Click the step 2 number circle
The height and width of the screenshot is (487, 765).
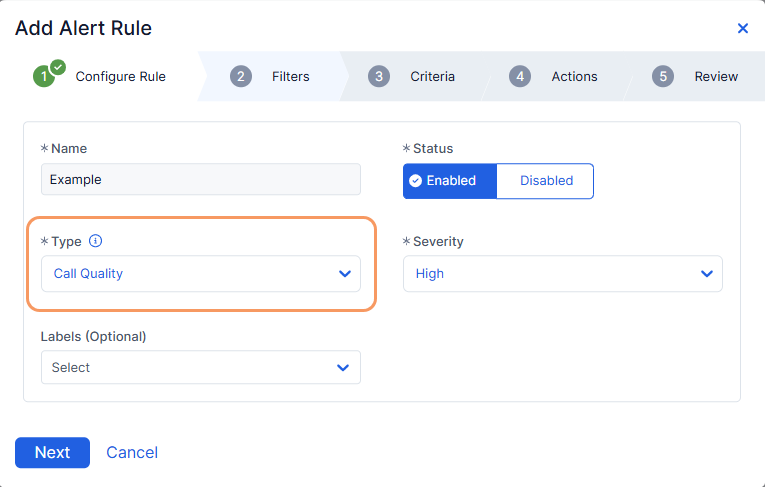click(x=240, y=76)
